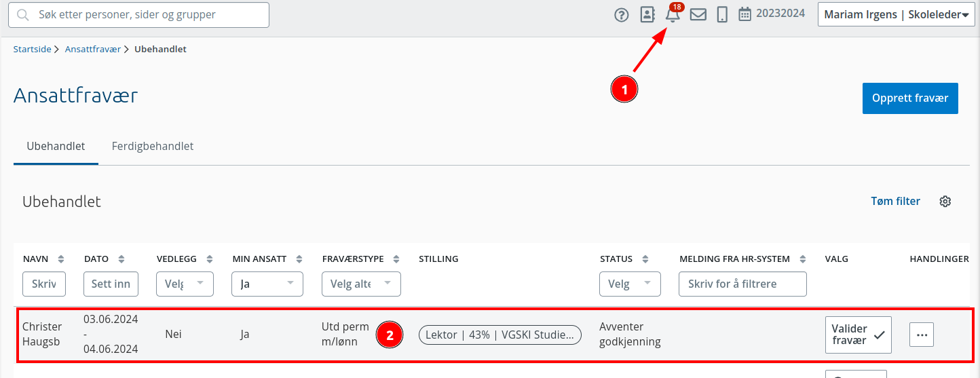Click Utd perm m/lønn absence type
This screenshot has width=980, height=378.
click(345, 334)
